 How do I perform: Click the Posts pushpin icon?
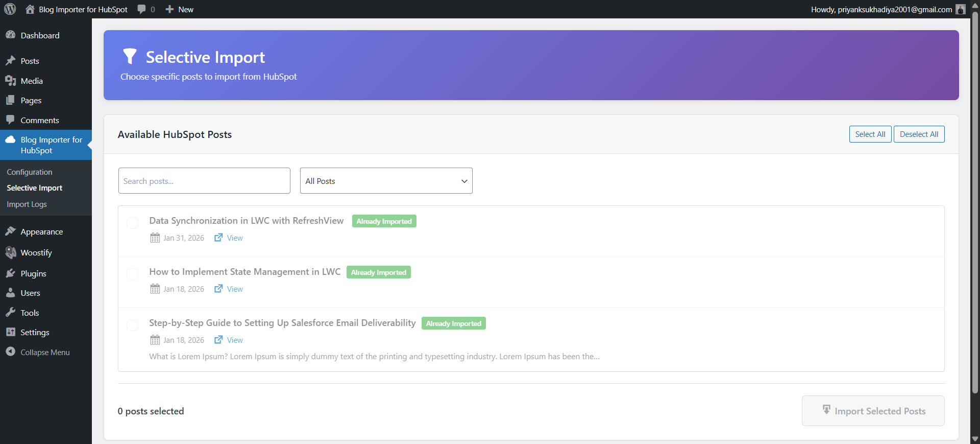10,61
